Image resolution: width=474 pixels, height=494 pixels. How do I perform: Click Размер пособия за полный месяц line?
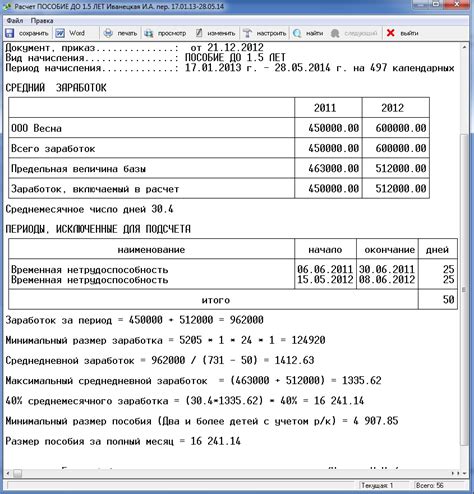click(123, 441)
